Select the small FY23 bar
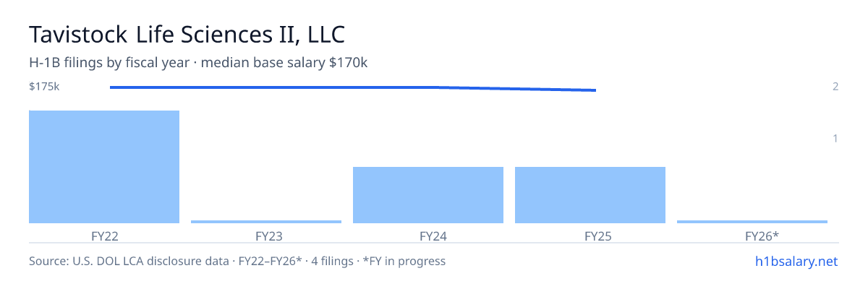This screenshot has width=868, height=289. 266,222
